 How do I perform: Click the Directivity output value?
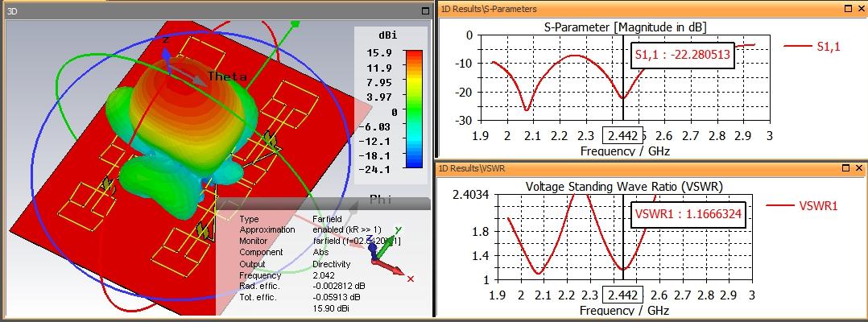332,264
